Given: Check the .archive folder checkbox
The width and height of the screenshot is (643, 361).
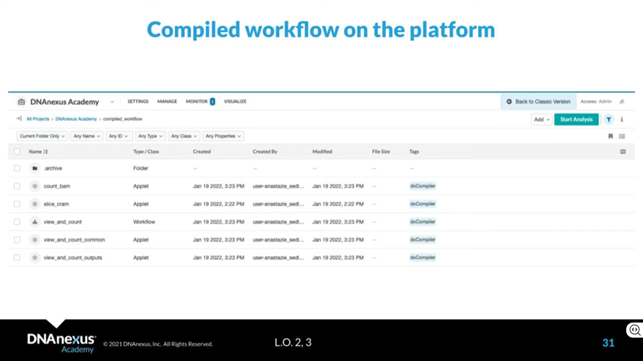Looking at the screenshot, I should (17, 168).
